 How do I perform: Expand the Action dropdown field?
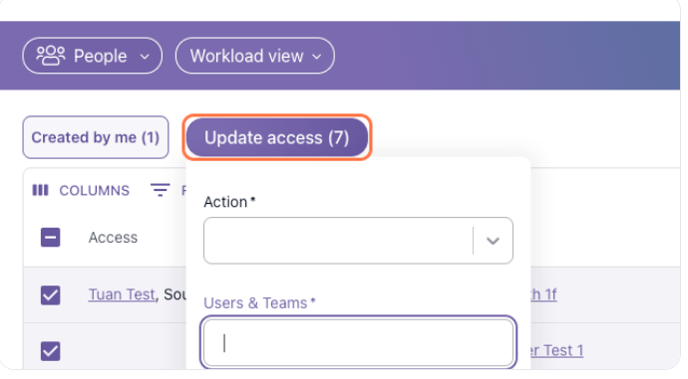[x=358, y=240]
